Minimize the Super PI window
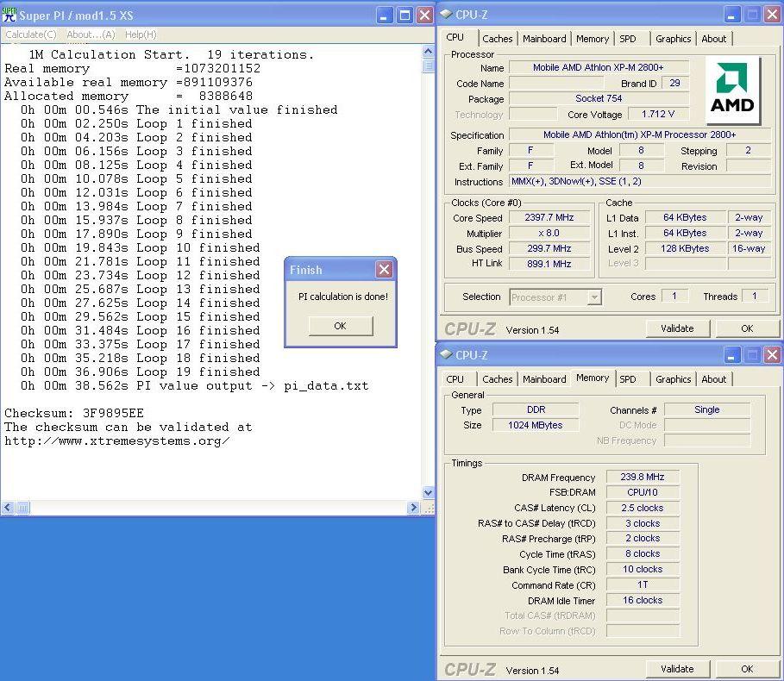 click(384, 15)
